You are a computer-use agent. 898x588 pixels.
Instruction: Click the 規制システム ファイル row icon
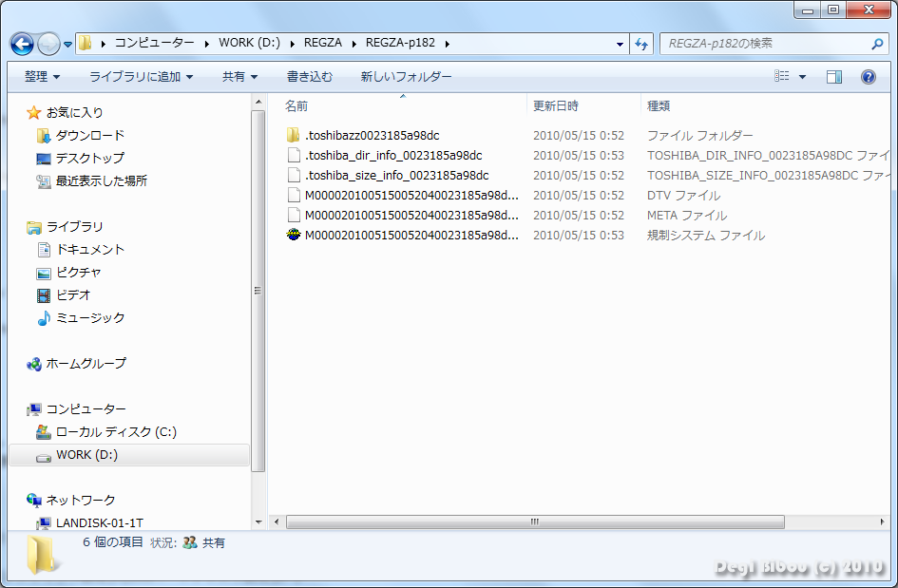[294, 235]
